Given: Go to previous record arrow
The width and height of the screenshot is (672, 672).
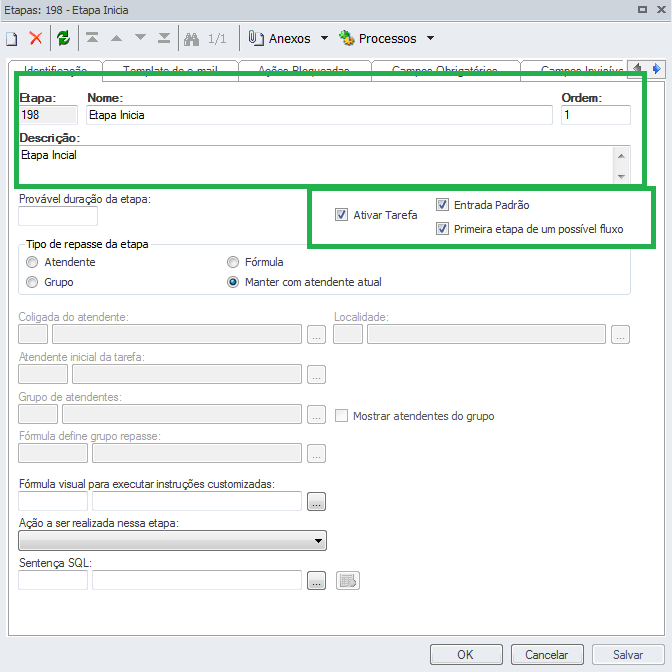Looking at the screenshot, I should (x=116, y=38).
